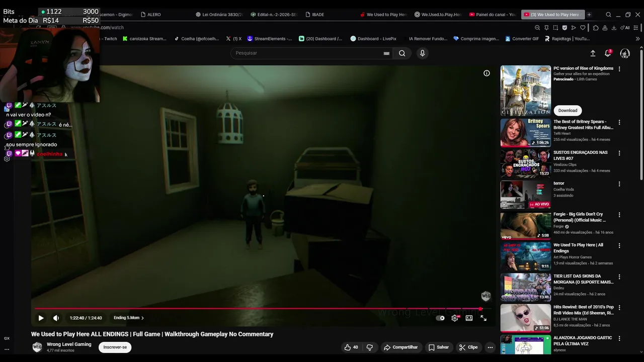The height and width of the screenshot is (362, 644).
Task: Open options for Fergie video
Action: pyautogui.click(x=619, y=215)
